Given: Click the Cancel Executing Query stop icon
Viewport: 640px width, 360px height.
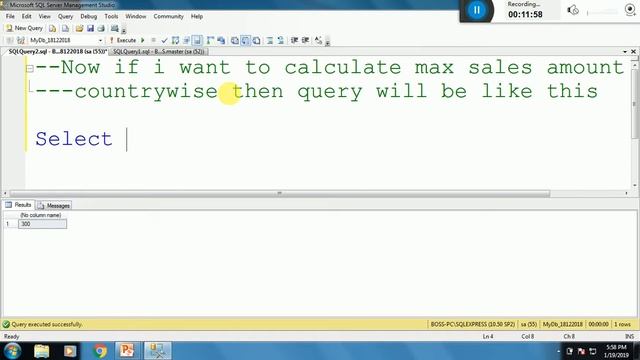Looking at the screenshot, I should 153,40.
